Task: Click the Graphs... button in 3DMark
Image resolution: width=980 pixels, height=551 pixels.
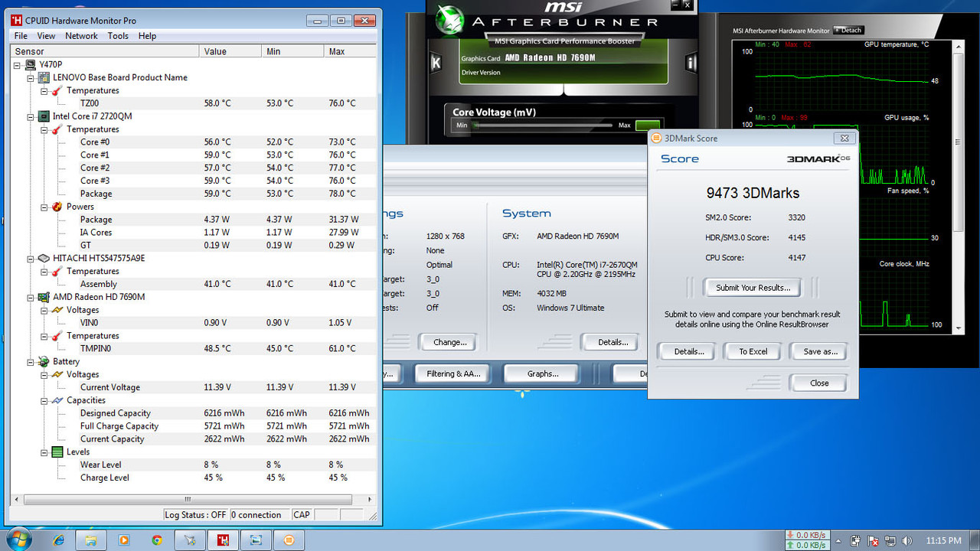Action: pos(542,373)
